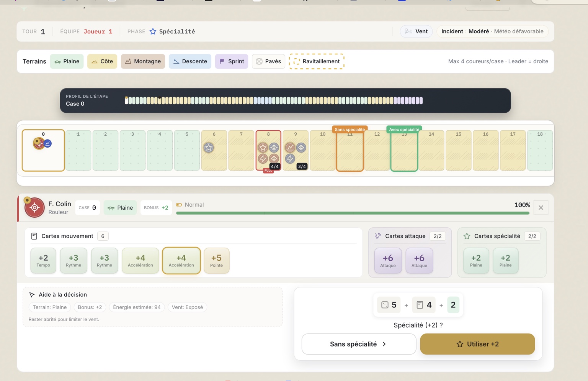Viewport: 588px width, 381px height.
Task: Click the star rider token on case 8
Action: pyautogui.click(x=263, y=148)
